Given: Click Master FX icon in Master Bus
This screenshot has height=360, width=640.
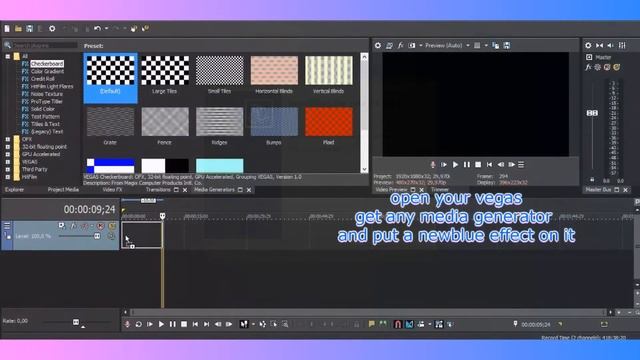Looking at the screenshot, I should pos(588,67).
